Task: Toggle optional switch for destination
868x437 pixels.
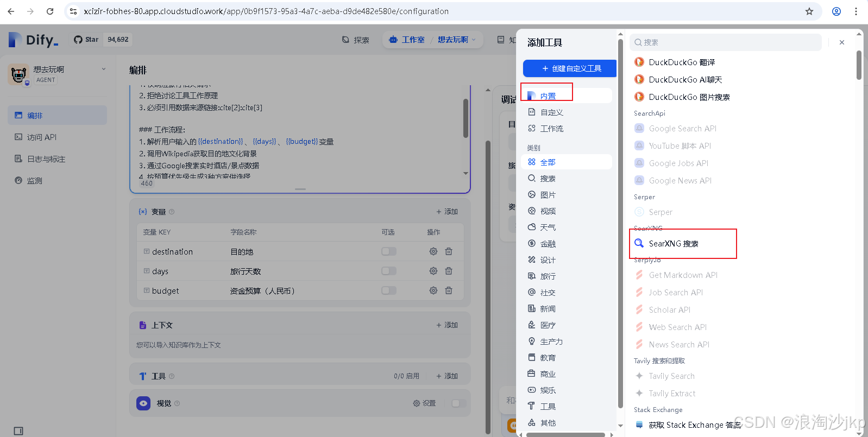Action: pos(389,251)
